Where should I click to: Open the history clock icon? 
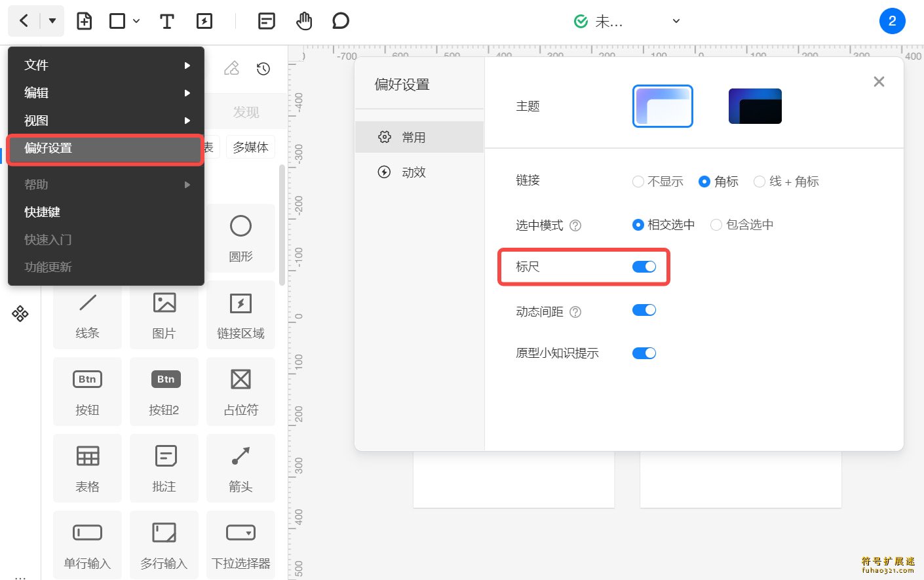[x=263, y=68]
